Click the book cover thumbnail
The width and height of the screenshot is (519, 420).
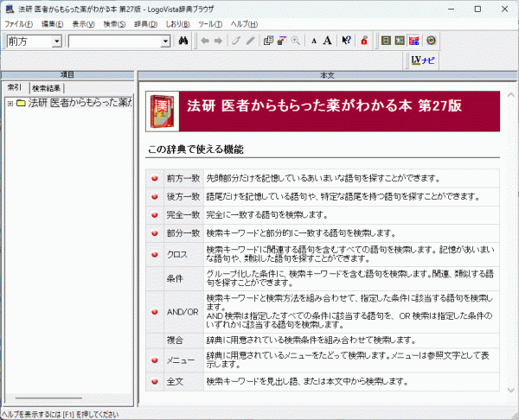(x=163, y=111)
